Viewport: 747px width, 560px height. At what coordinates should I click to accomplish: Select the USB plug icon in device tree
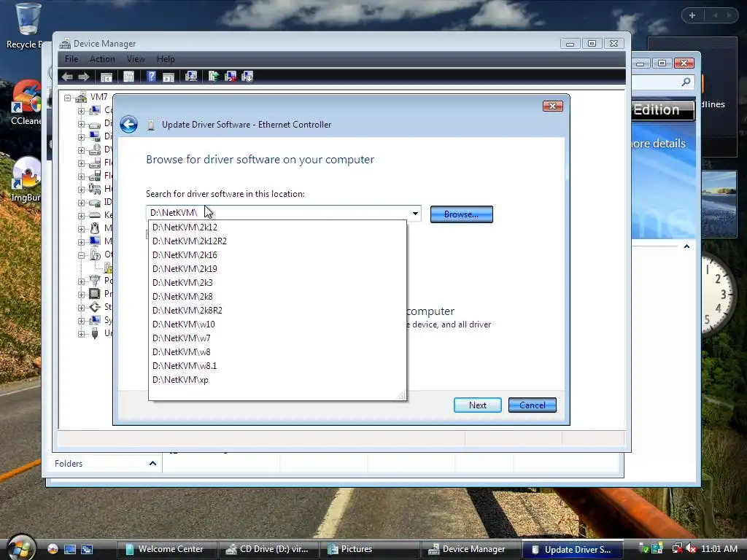[95, 332]
